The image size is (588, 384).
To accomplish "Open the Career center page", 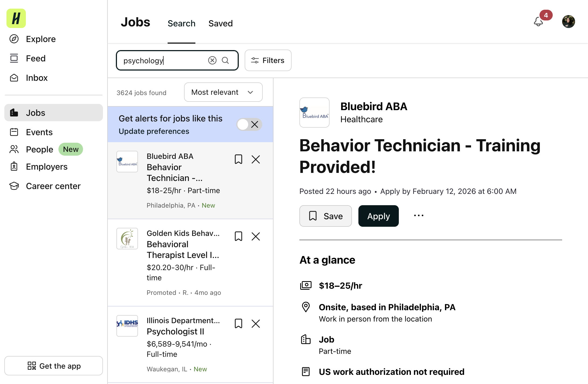I will coord(53,186).
